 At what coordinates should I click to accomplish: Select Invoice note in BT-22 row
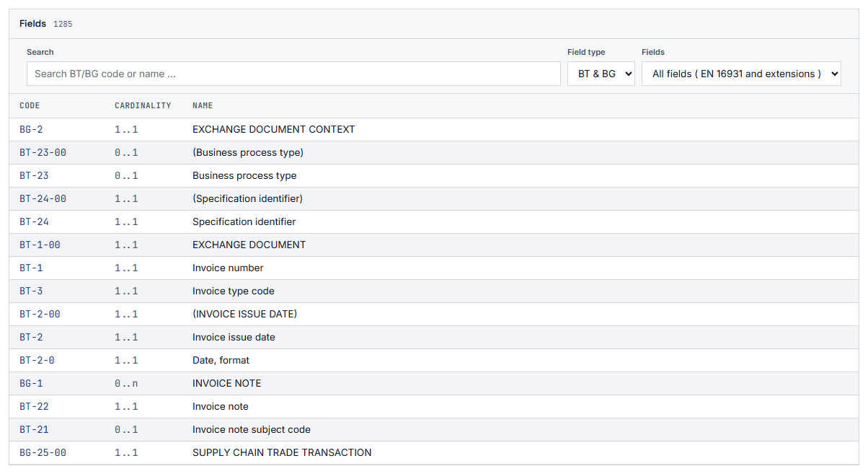(x=221, y=406)
